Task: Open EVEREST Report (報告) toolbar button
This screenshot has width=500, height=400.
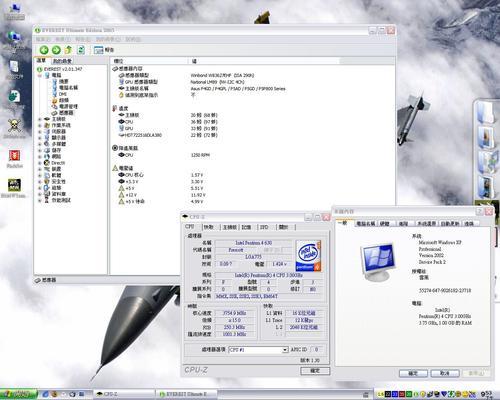Action: pyautogui.click(x=104, y=50)
